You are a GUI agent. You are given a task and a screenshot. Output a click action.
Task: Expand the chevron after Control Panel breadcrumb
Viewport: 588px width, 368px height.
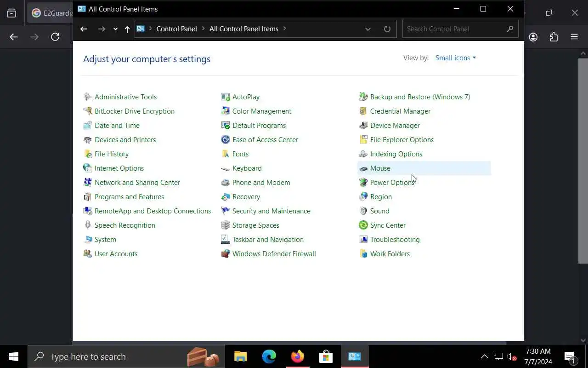pos(203,29)
